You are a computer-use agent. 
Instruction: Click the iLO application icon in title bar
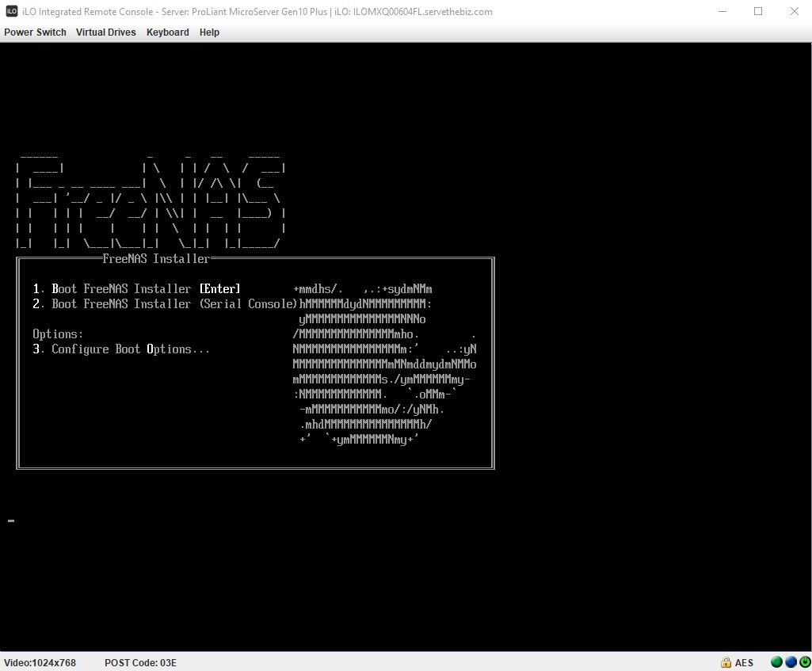(11, 11)
